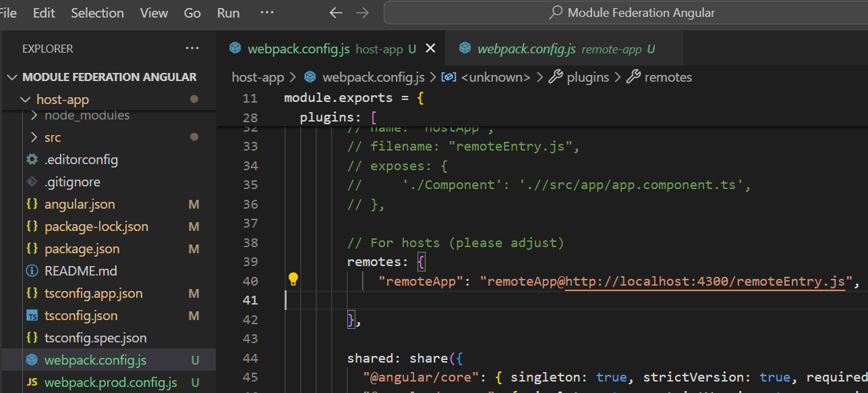Open the .editorconfig gear file
Image resolution: width=868 pixels, height=393 pixels.
point(81,160)
